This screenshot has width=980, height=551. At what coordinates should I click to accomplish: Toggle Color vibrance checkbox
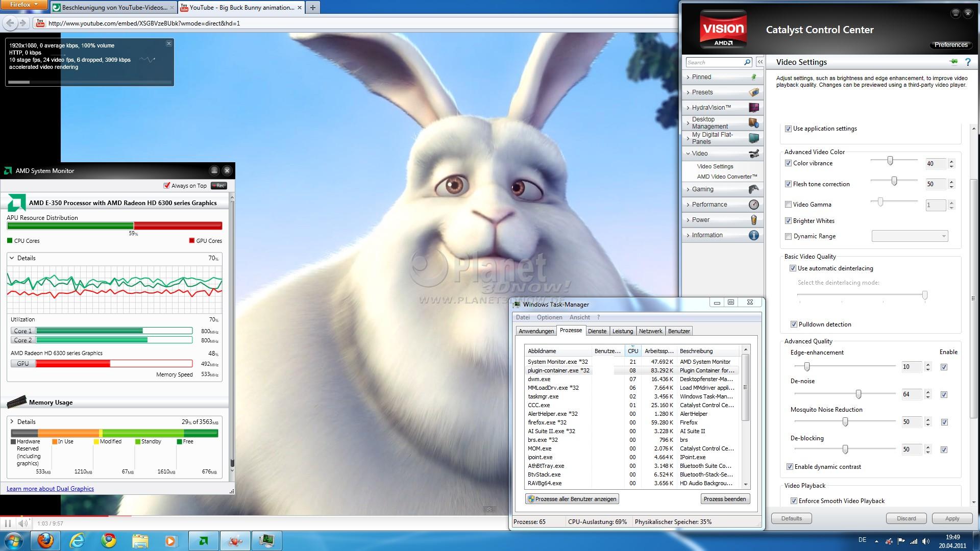[788, 163]
